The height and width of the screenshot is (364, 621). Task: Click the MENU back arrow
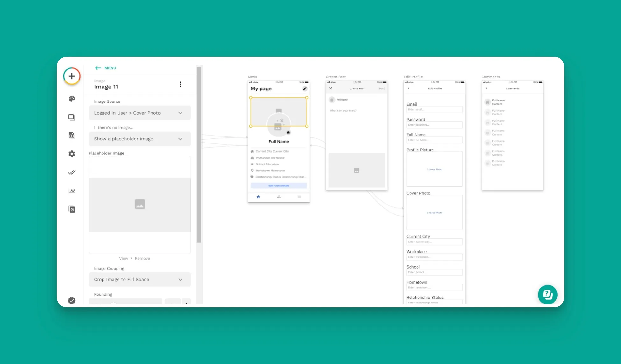pyautogui.click(x=98, y=68)
